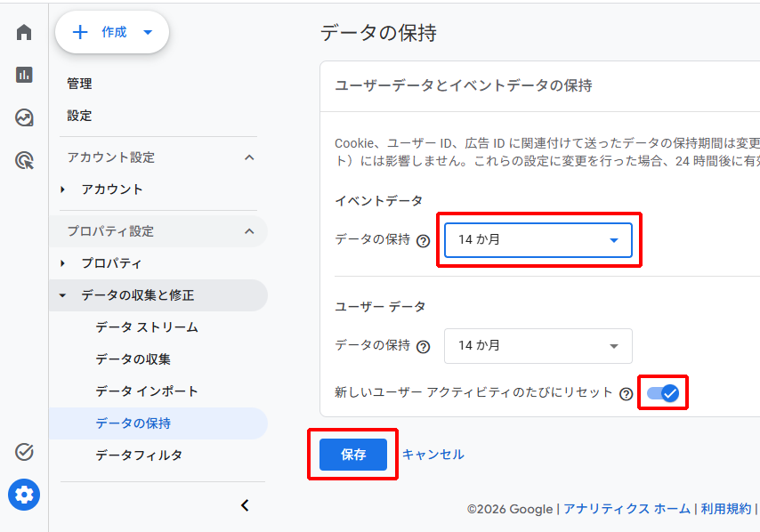Viewport: 760px width, 532px height.
Task: Collapse the プロパティ設定 section
Action: click(249, 231)
